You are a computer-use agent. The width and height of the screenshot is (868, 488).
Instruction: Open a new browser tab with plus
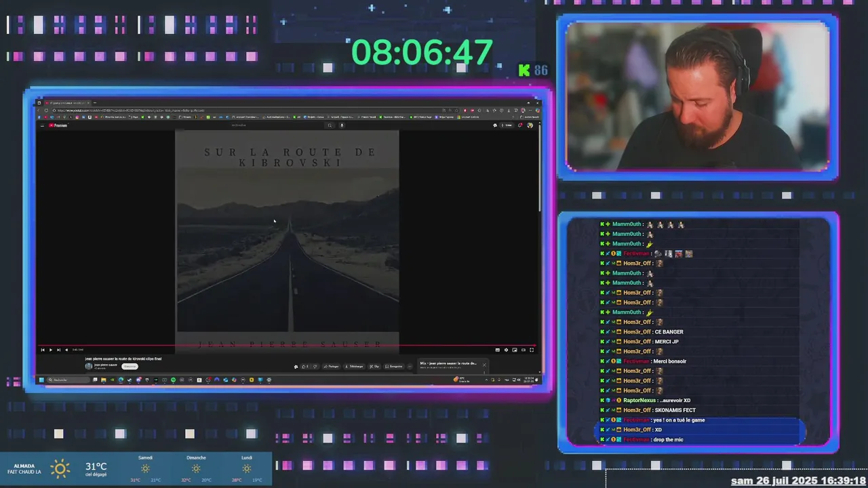[x=95, y=102]
